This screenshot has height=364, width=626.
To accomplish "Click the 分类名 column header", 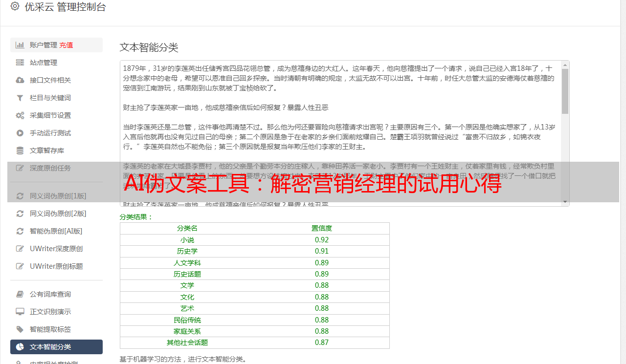I will [x=187, y=228].
